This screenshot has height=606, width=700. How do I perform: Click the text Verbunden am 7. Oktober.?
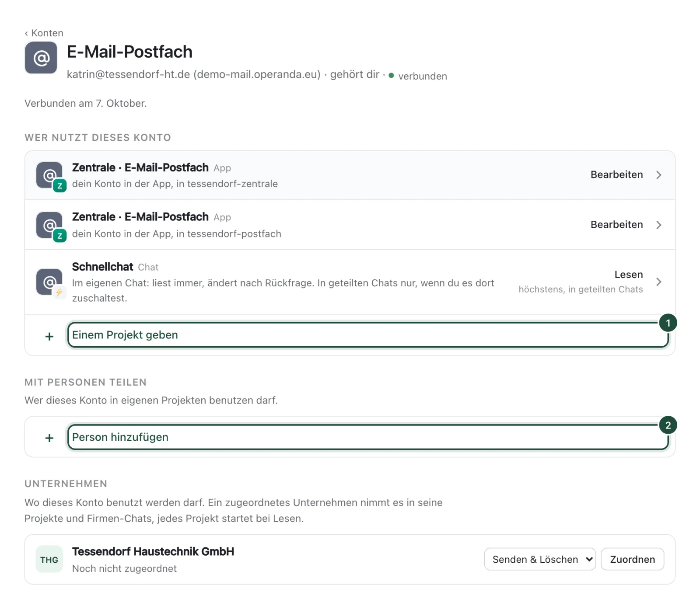86,103
